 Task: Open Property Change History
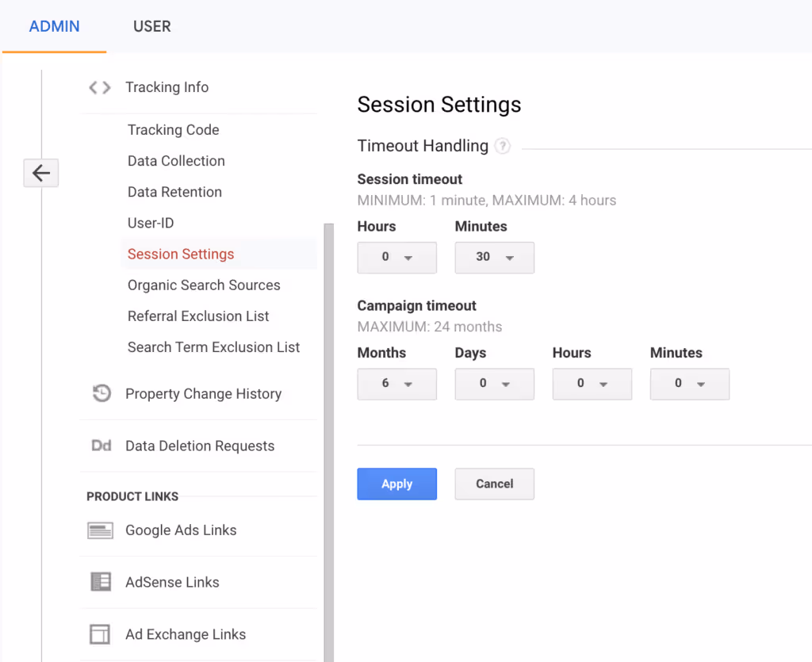click(204, 394)
